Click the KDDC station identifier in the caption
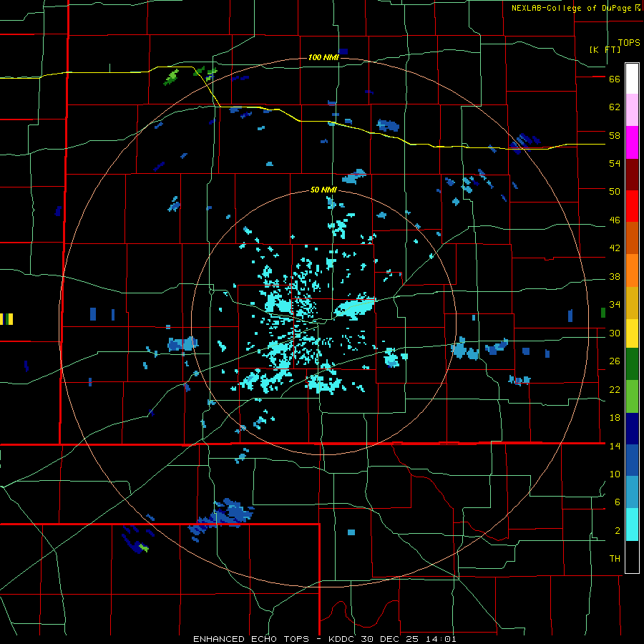 (x=343, y=639)
